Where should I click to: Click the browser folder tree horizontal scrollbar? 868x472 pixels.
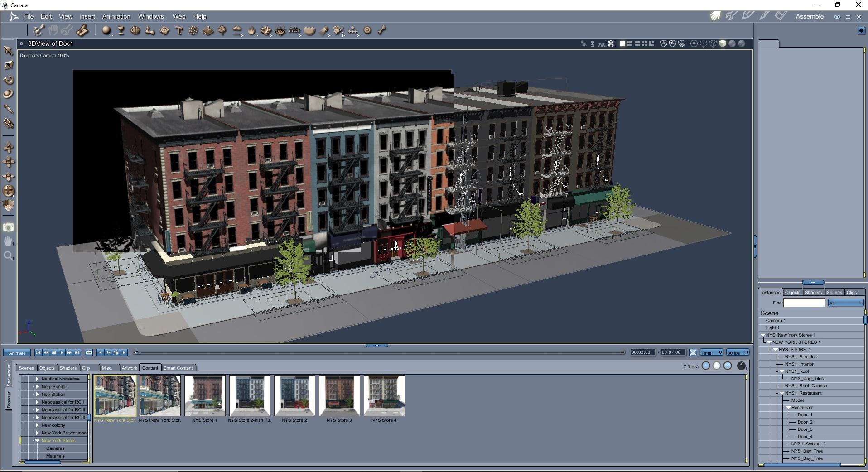coord(42,462)
